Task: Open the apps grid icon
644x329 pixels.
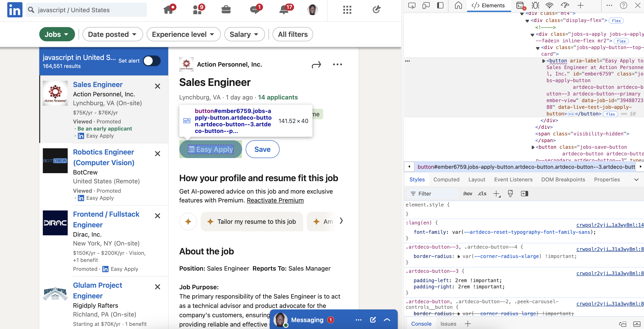Action: 347,10
